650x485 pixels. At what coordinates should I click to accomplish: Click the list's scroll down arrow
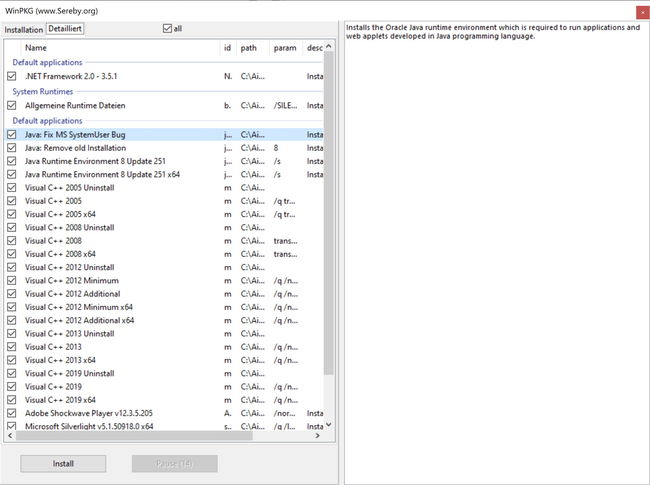click(329, 424)
